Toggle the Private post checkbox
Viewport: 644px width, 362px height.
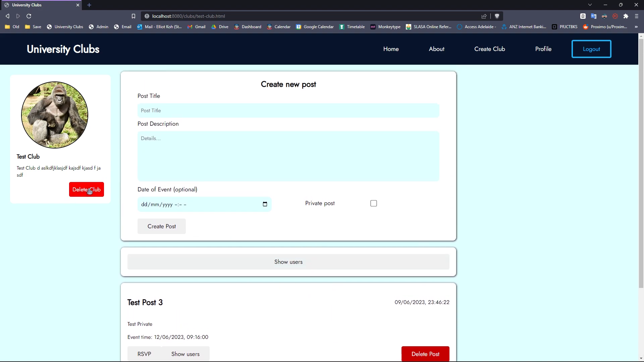tap(374, 203)
